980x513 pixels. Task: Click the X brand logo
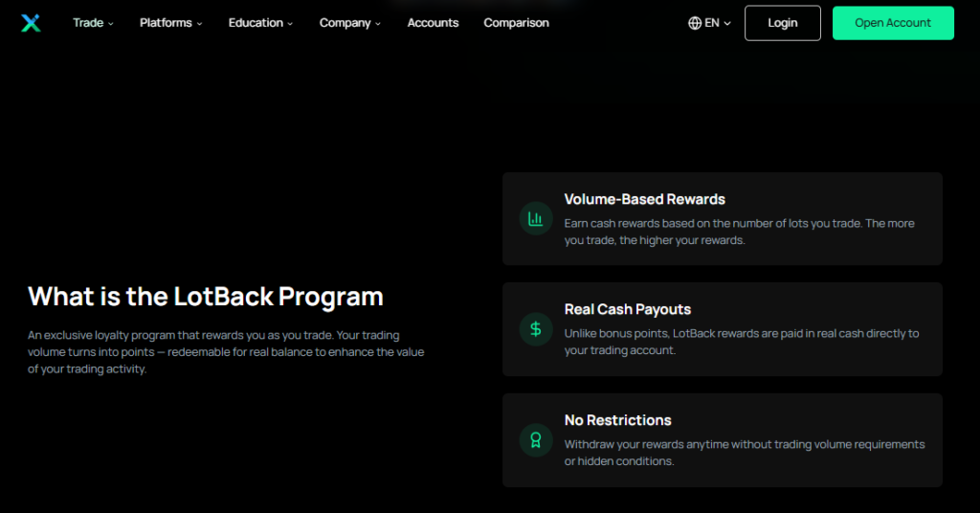[31, 23]
